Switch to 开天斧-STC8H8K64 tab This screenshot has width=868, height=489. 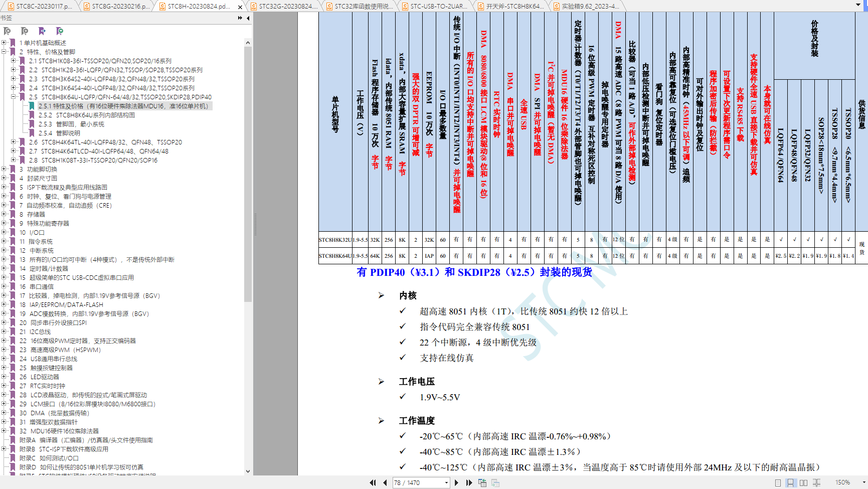[510, 7]
